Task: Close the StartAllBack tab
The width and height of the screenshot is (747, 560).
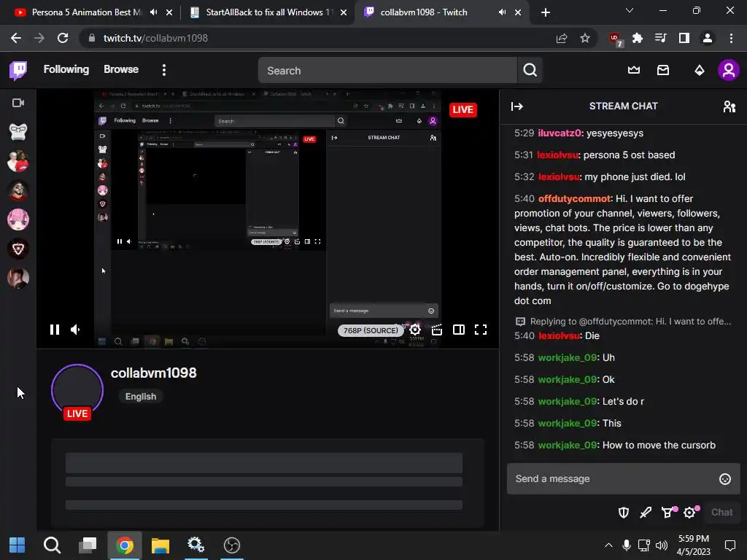Action: click(344, 12)
